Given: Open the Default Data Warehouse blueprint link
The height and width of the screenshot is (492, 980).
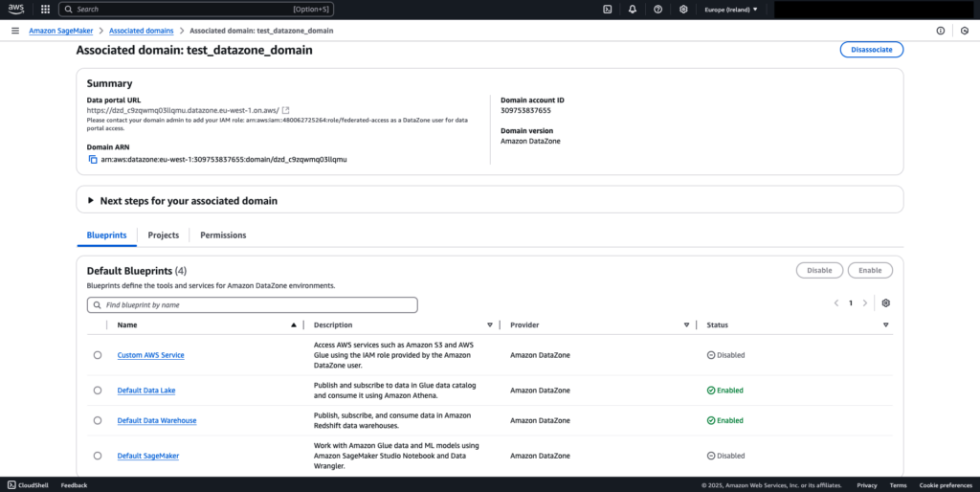Looking at the screenshot, I should point(157,421).
